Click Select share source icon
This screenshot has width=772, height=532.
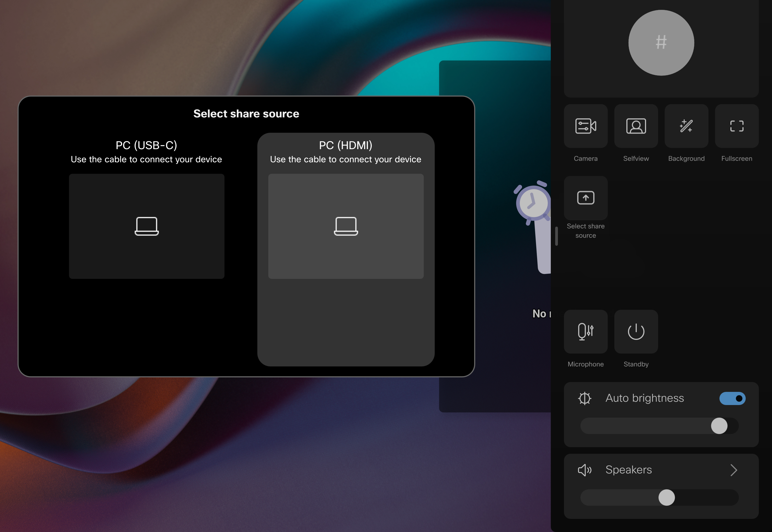click(586, 198)
